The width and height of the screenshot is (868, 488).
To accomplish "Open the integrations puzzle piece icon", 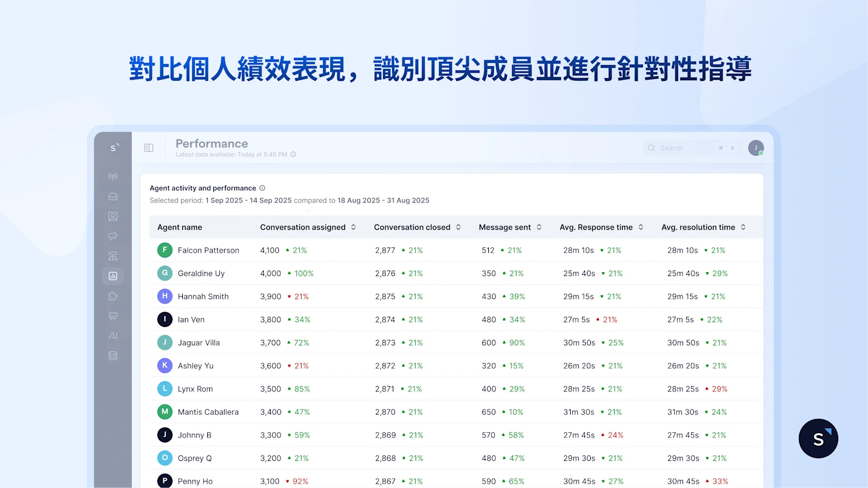I will click(x=113, y=296).
